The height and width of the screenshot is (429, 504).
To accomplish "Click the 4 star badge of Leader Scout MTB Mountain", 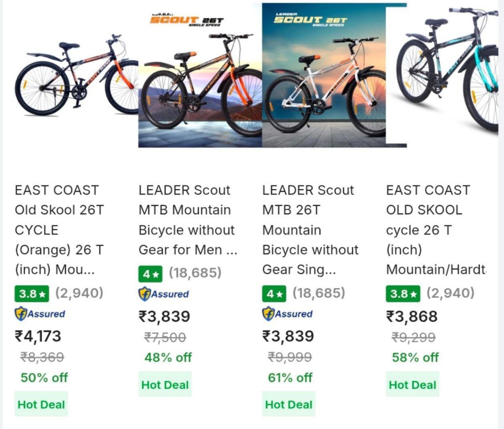I will point(150,274).
